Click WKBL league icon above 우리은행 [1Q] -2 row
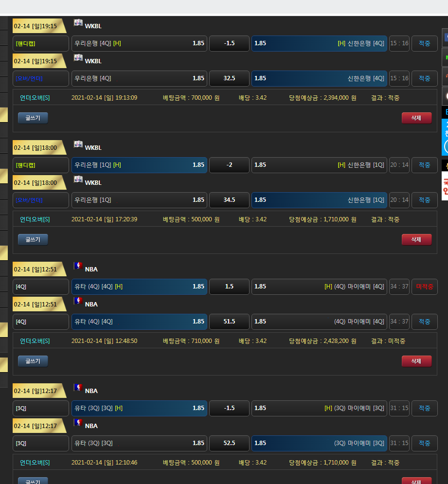Image resolution: width=448 pixels, height=484 pixels. point(78,144)
